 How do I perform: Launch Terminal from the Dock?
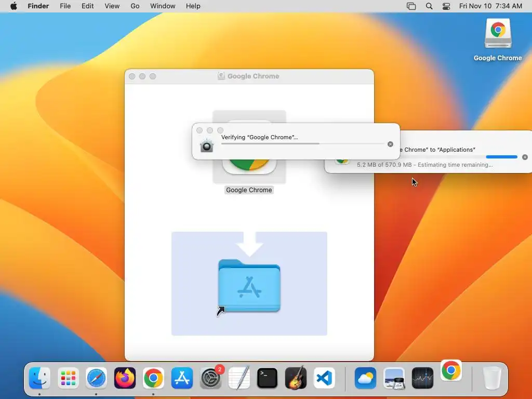point(268,378)
